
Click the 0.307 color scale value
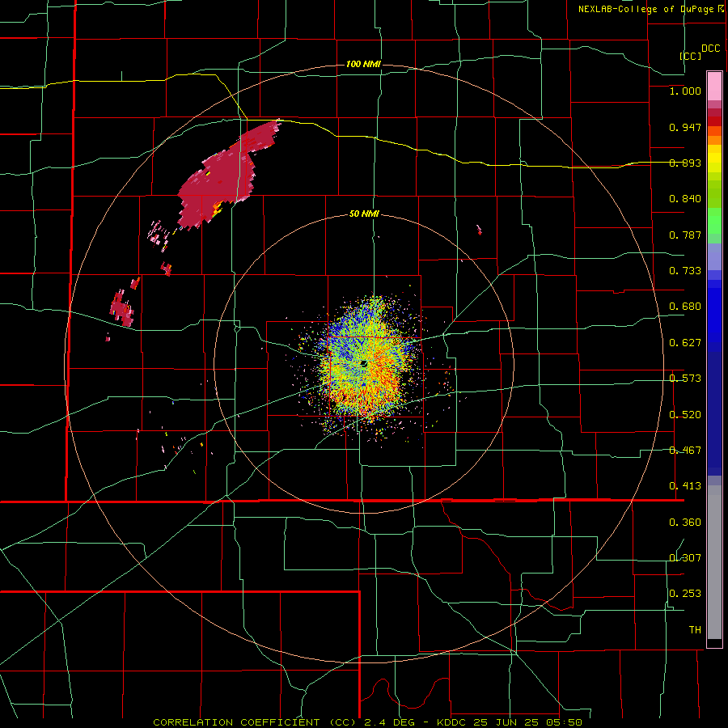click(685, 557)
